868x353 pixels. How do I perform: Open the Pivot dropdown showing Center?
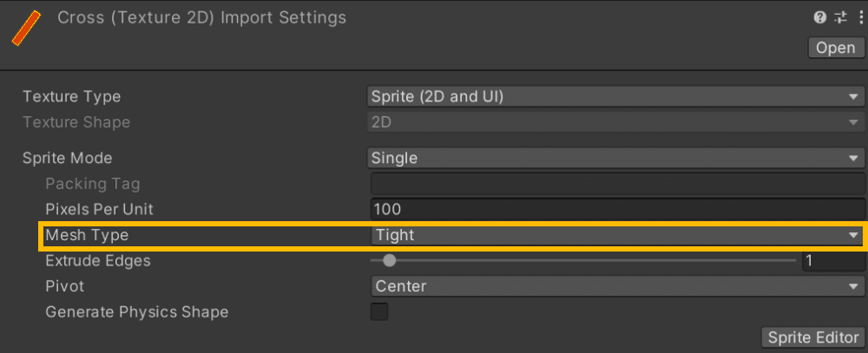coord(615,286)
